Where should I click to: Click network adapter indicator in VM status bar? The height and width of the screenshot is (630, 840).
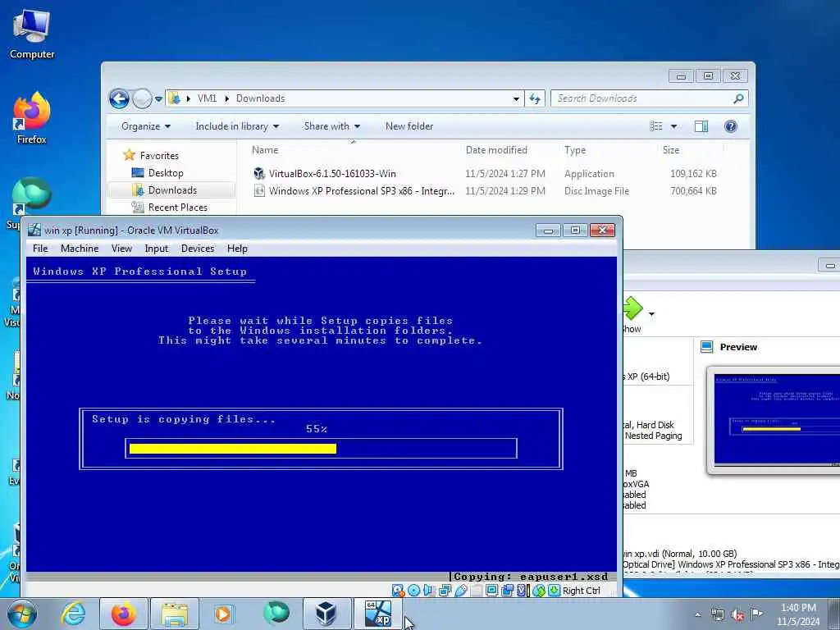[x=445, y=591]
